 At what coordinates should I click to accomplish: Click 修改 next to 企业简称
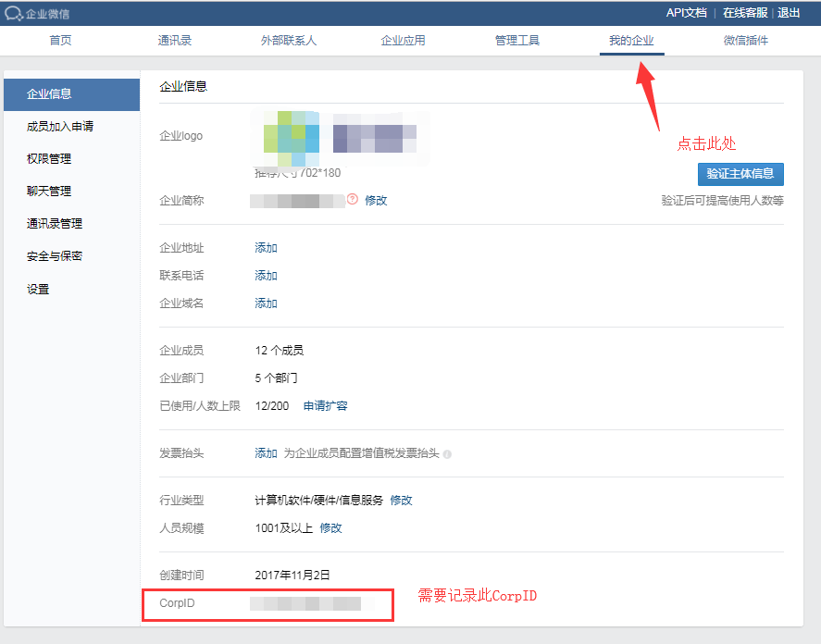tap(376, 201)
